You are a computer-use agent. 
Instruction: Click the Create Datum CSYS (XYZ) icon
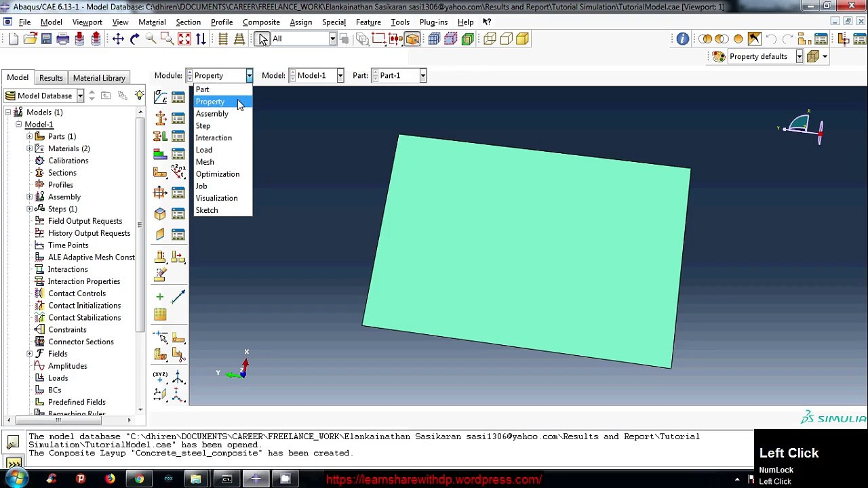[160, 377]
